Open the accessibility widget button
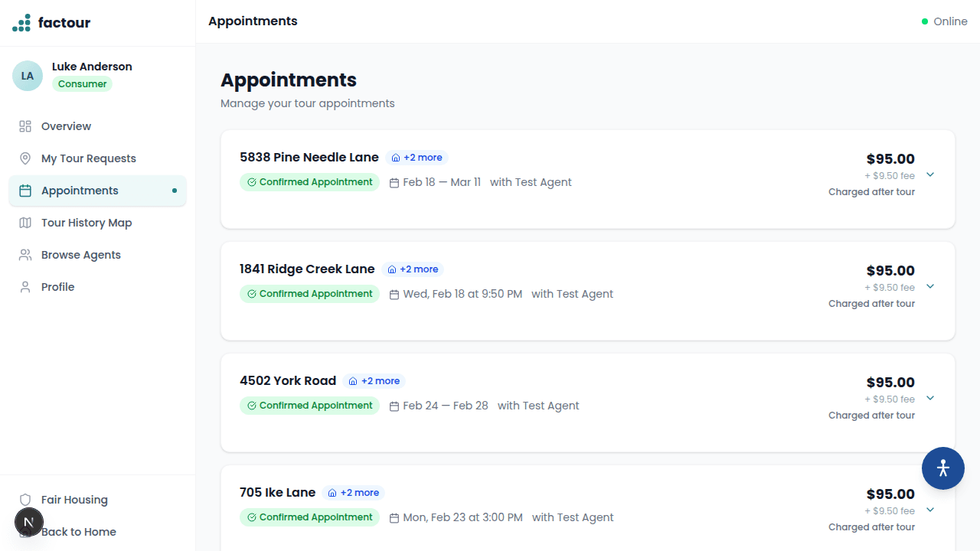Viewport: 980px width, 551px height. (942, 468)
